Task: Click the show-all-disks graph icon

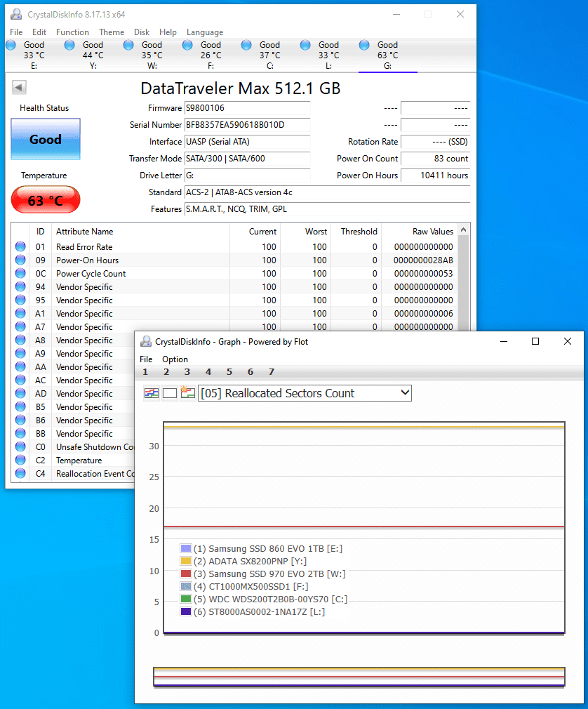Action: click(152, 393)
